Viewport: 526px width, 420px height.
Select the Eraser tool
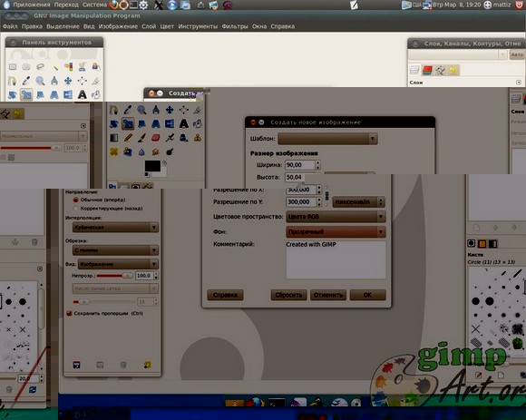click(x=156, y=138)
